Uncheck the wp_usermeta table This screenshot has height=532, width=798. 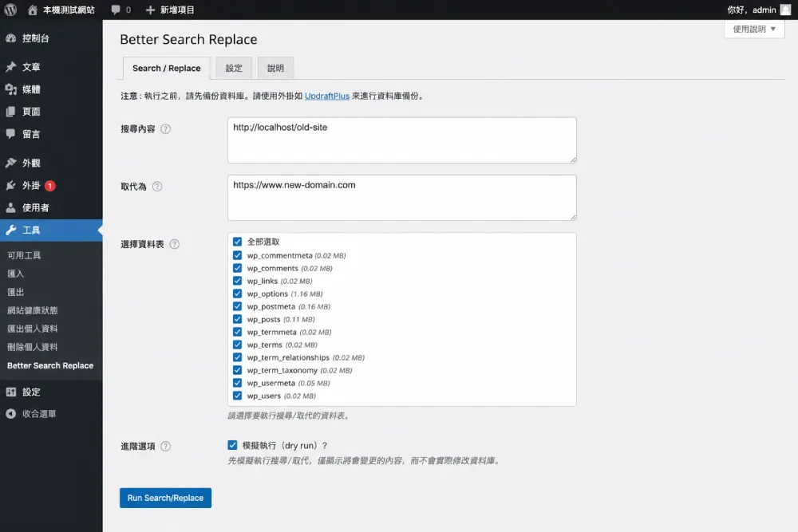[x=237, y=383]
